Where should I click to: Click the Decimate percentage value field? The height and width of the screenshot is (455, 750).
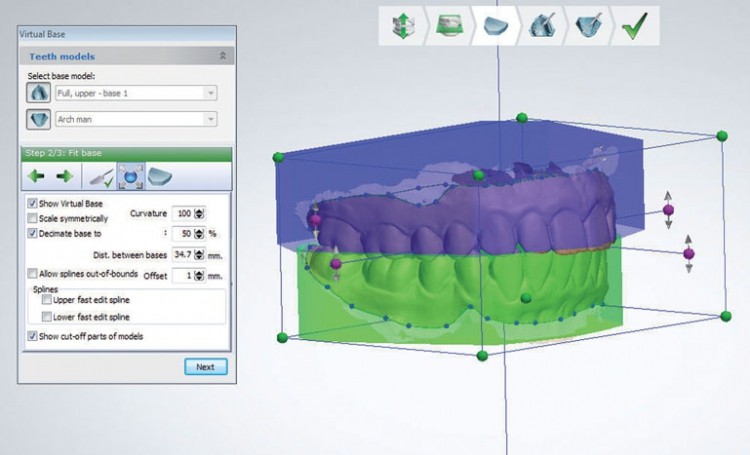click(x=183, y=233)
